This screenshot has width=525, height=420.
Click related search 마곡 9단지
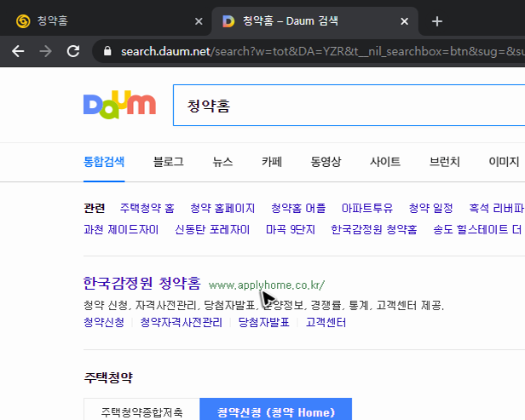tap(291, 229)
